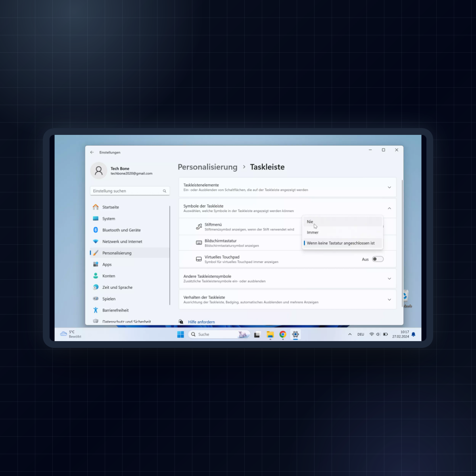Open Task View from the taskbar
The height and width of the screenshot is (476, 476).
[257, 334]
